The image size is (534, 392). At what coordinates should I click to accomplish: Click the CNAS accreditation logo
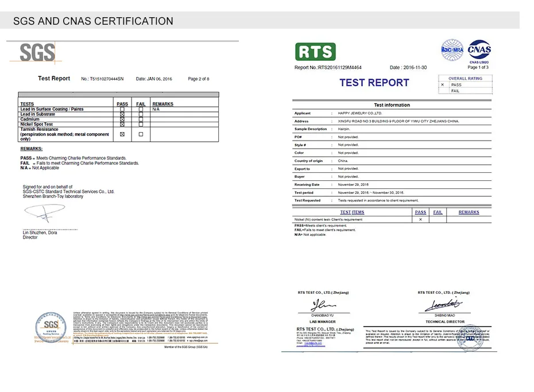[x=479, y=52]
